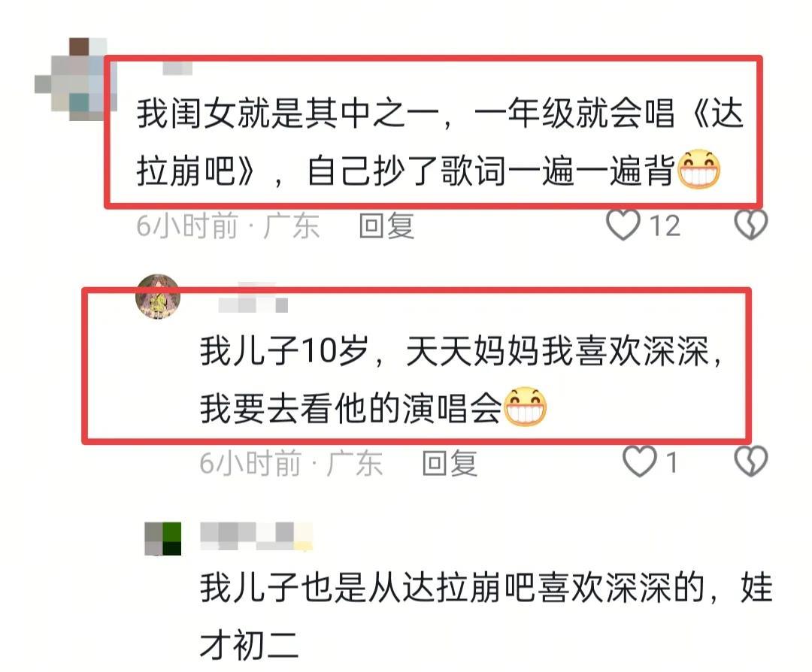
Task: Tap the like count 1 on second comment
Action: [x=671, y=462]
